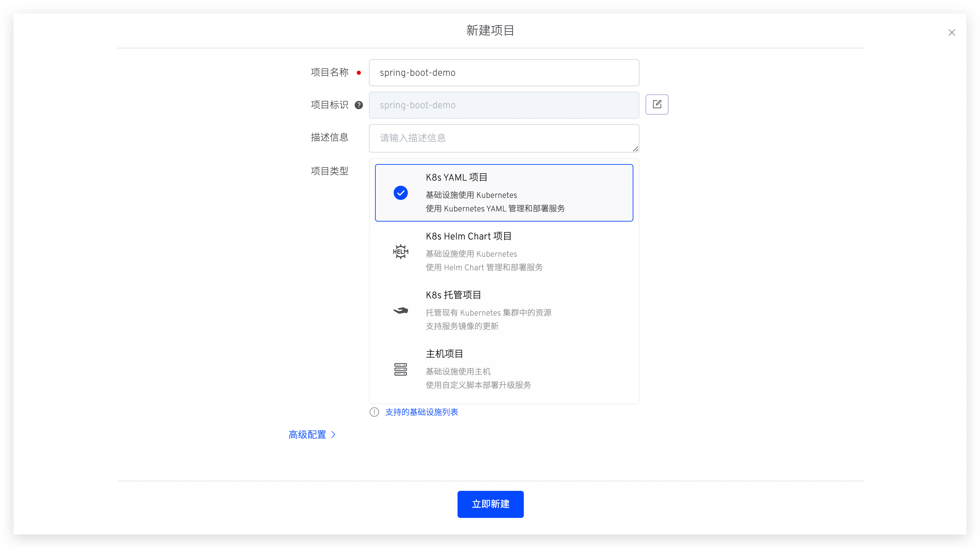Click the edit project identifier icon
The image size is (980, 548).
tap(657, 104)
